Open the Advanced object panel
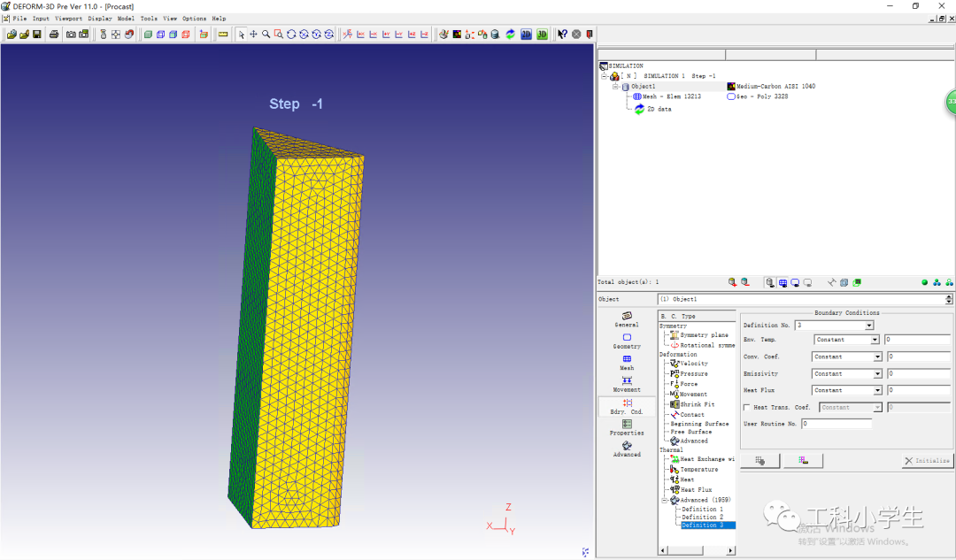Screen dimensions: 956x560 point(627,449)
